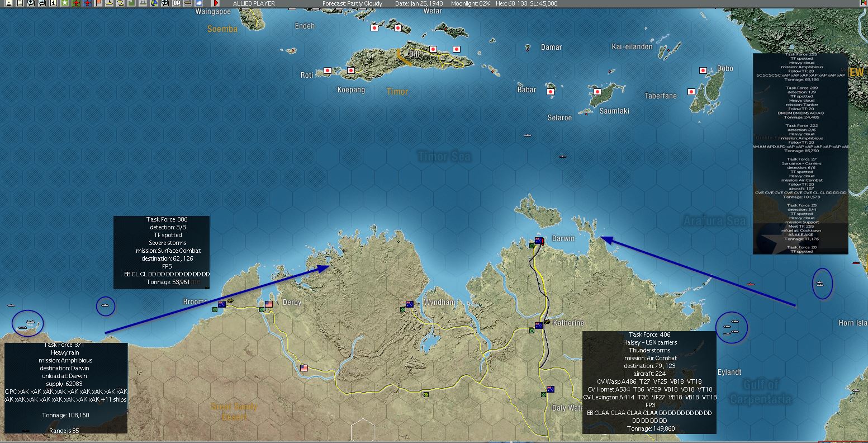
Task: Select the Australian flag at Katherine
Action: click(x=539, y=326)
